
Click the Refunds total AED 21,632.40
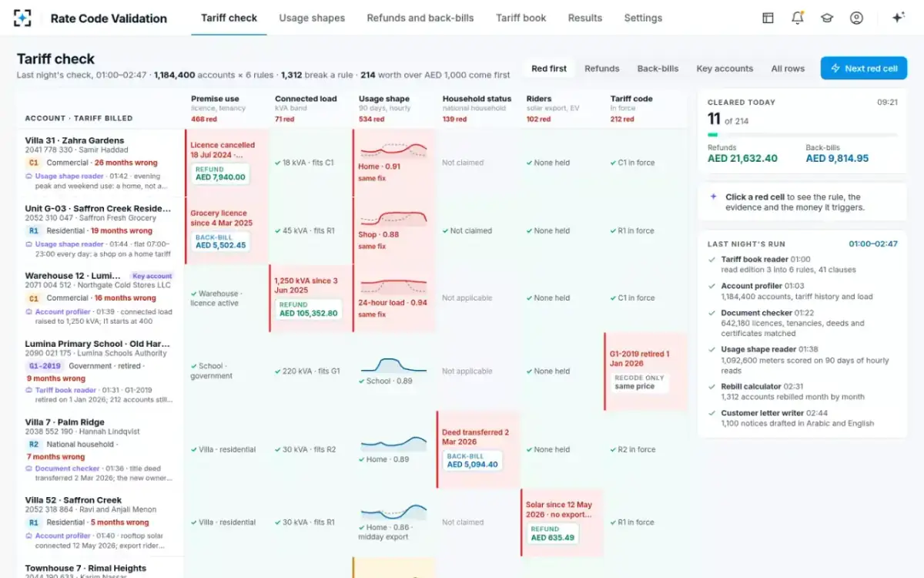(x=742, y=159)
